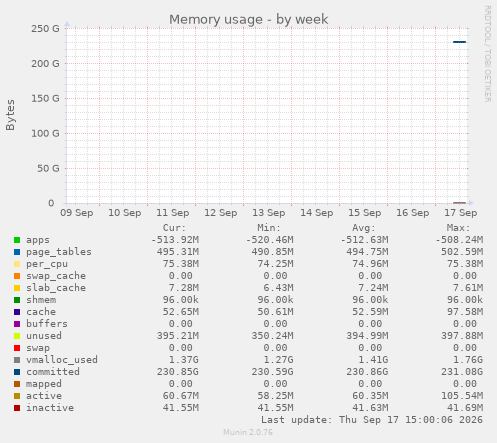Click committed max value 231.08G
Viewport: 497px width, 443px height.
click(x=462, y=372)
